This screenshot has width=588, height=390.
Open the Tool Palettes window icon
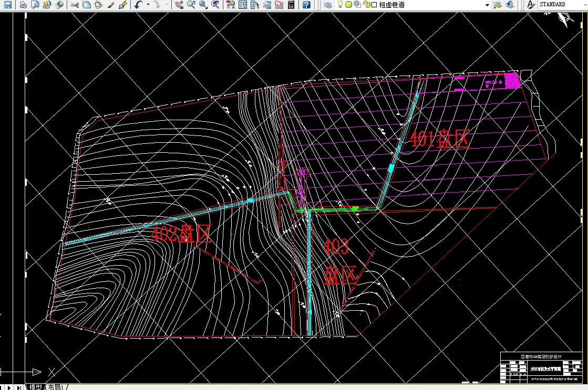pyautogui.click(x=255, y=5)
